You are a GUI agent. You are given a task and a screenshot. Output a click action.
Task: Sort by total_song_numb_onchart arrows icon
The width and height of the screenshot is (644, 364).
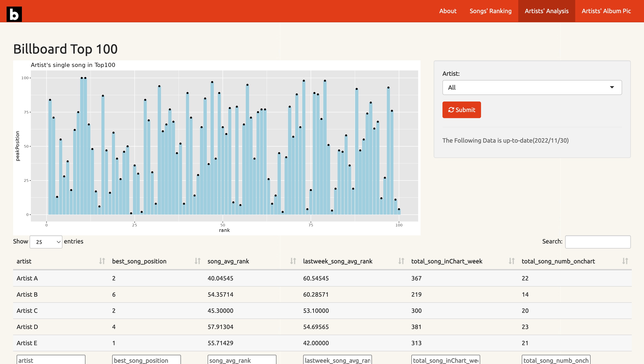(x=625, y=261)
